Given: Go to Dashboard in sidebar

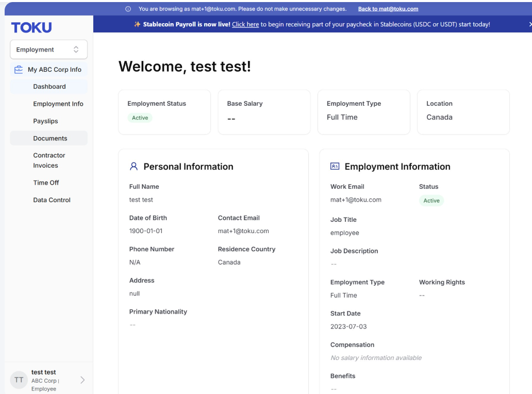Looking at the screenshot, I should 49,87.
